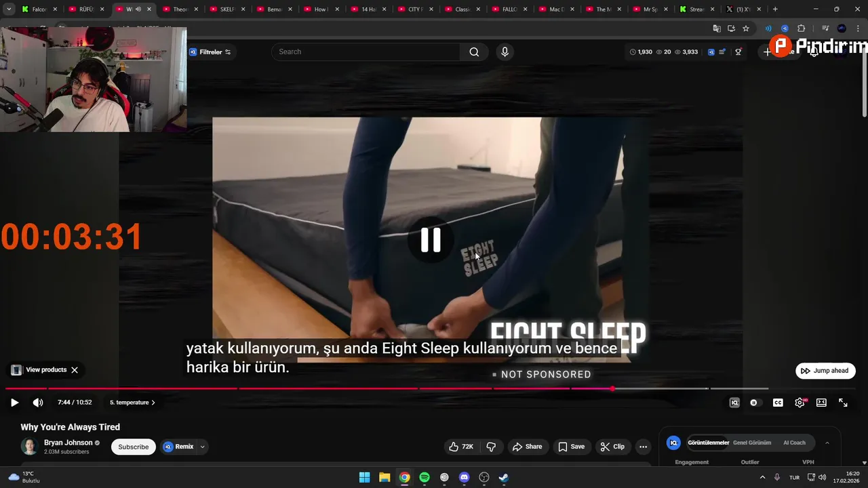Click the large pause indicator on video
This screenshot has height=488, width=868.
click(x=431, y=240)
